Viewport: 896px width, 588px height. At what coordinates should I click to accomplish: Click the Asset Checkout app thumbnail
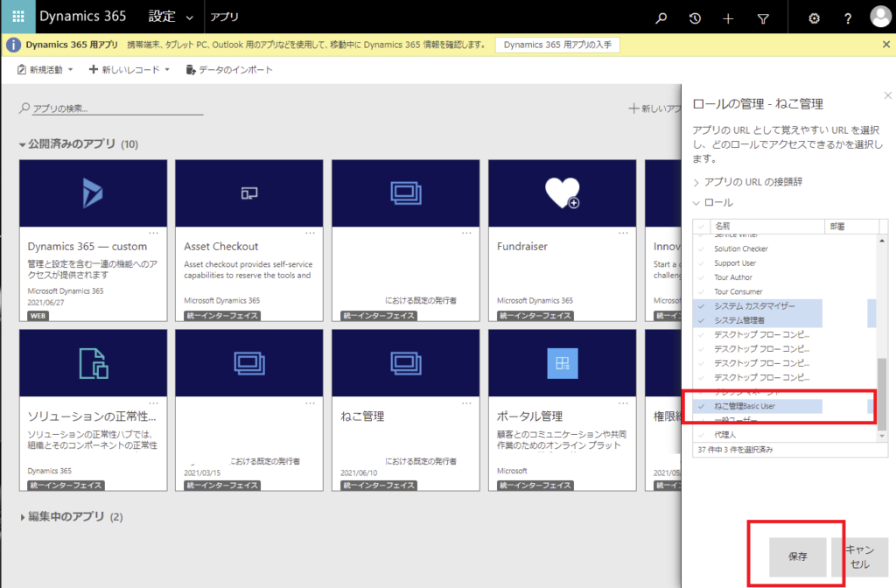[249, 193]
